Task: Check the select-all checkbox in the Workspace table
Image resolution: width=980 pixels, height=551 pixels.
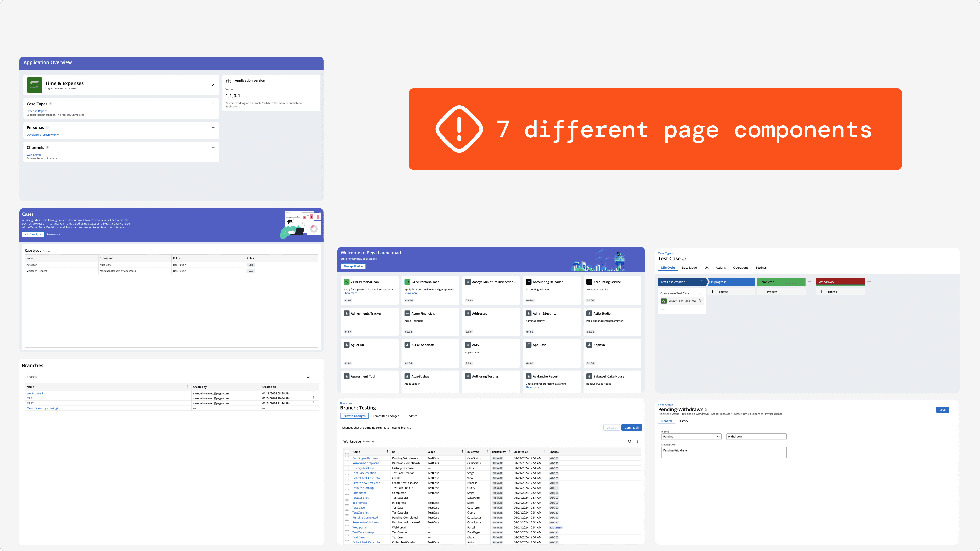Action: click(x=347, y=452)
